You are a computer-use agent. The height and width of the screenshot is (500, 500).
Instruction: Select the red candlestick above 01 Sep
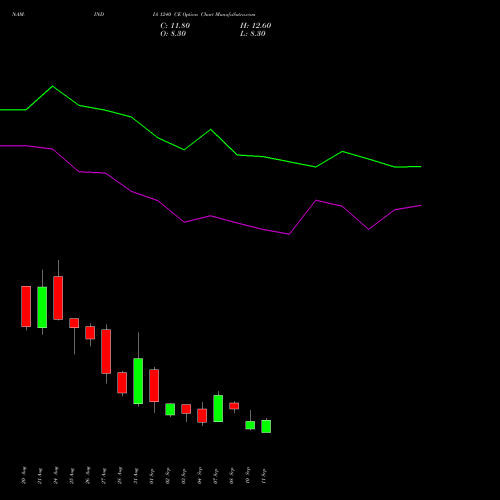point(154,385)
